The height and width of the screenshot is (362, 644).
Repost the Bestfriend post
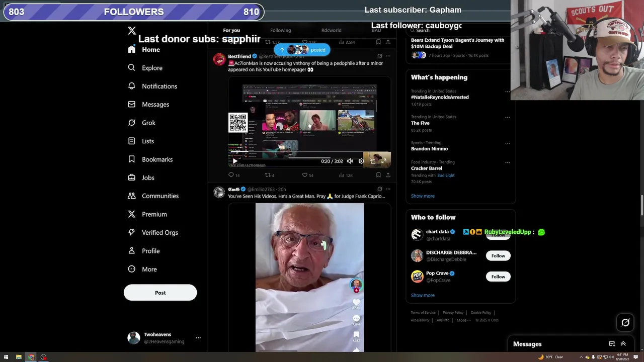(270, 175)
